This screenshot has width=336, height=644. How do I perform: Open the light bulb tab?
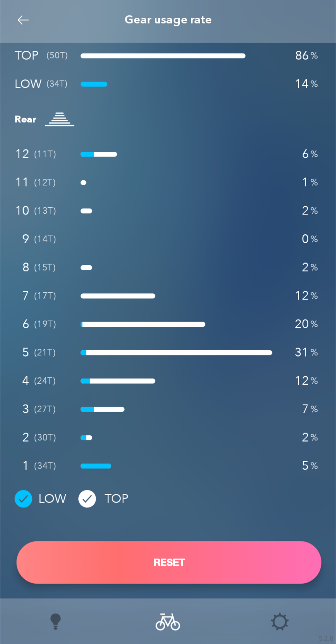(x=55, y=621)
